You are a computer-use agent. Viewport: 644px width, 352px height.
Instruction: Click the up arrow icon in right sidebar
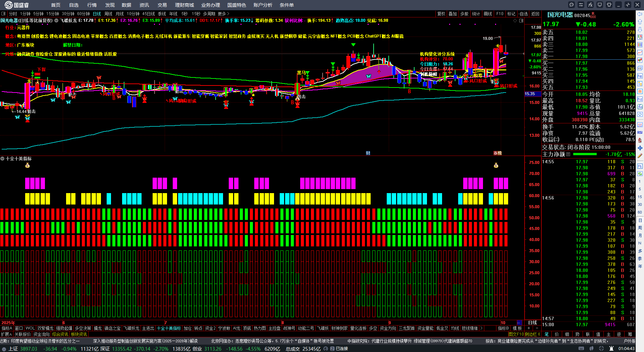(x=640, y=22)
